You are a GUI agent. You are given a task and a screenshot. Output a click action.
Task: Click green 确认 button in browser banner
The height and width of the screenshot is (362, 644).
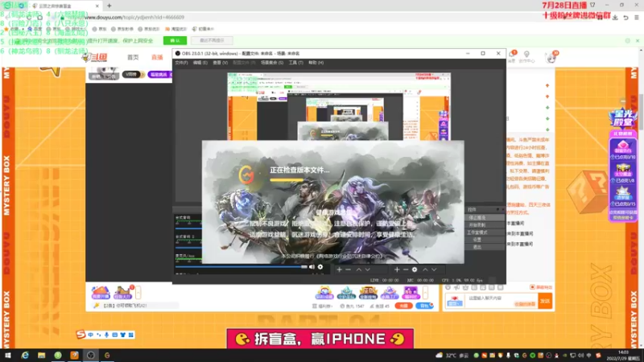tap(175, 41)
